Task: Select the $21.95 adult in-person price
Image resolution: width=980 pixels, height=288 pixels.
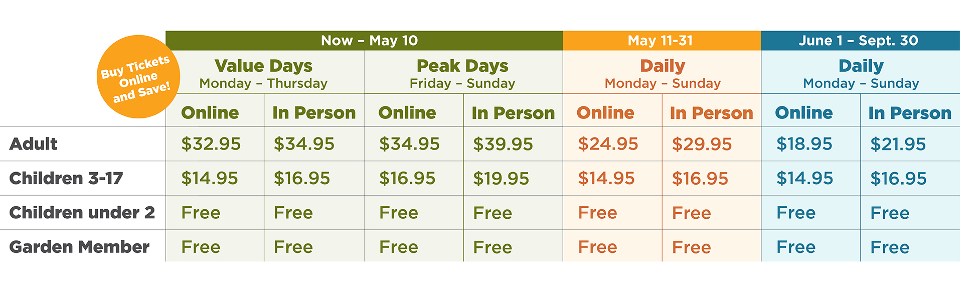Action: [898, 145]
